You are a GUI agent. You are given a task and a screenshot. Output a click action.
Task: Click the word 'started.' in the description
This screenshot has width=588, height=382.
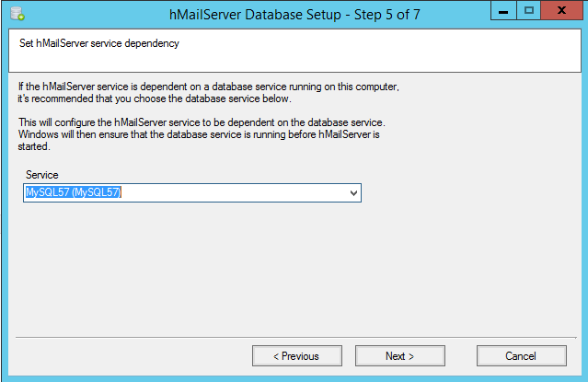tap(37, 145)
